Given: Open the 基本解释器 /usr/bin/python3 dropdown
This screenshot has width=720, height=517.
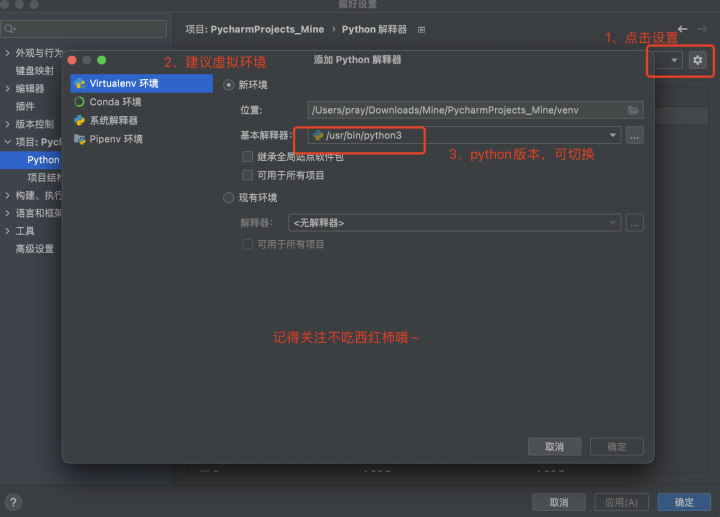Looking at the screenshot, I should [464, 135].
